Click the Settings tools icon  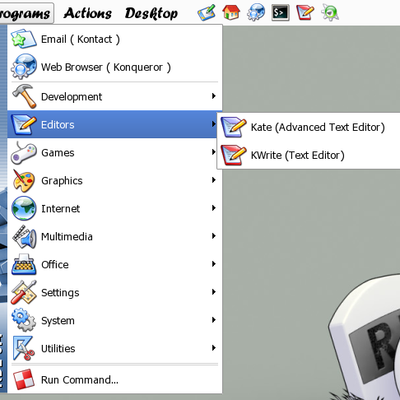click(23, 292)
